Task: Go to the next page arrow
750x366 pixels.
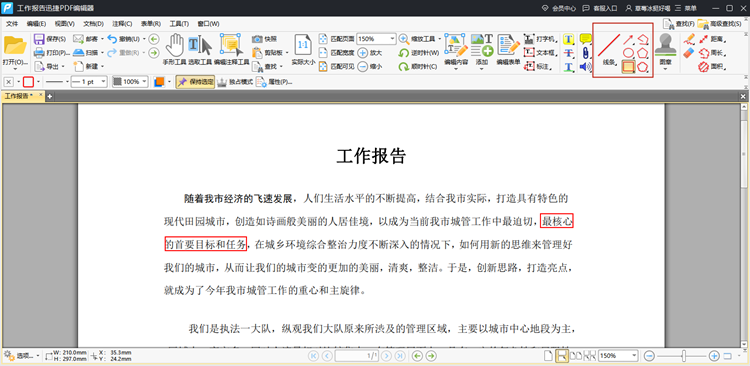Action: pos(386,355)
